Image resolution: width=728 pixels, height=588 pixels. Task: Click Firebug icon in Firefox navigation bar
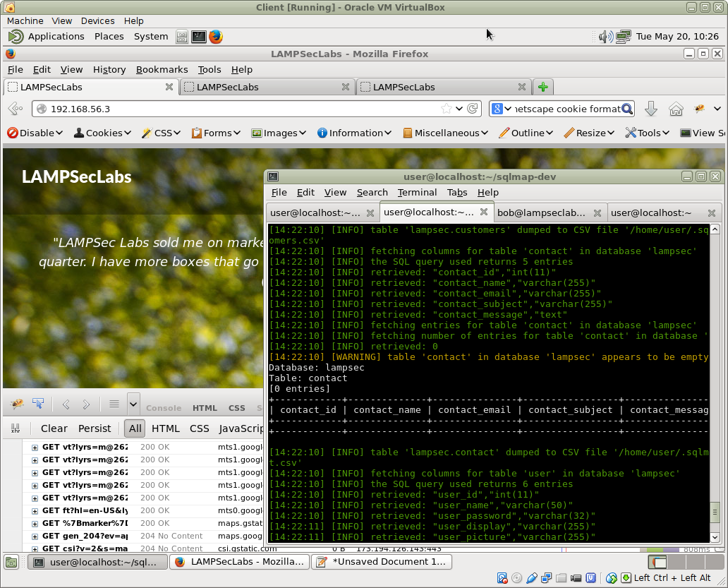click(699, 109)
